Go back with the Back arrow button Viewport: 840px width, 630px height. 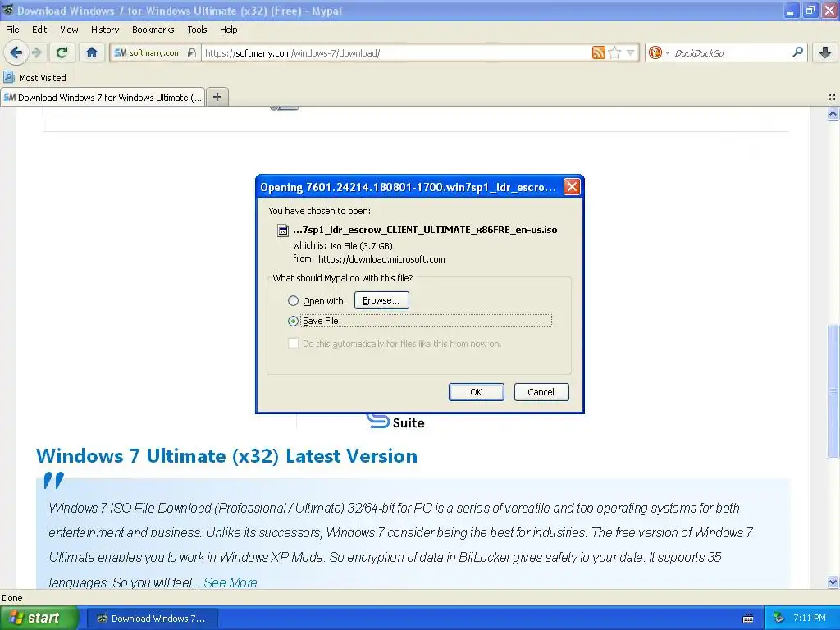16,52
